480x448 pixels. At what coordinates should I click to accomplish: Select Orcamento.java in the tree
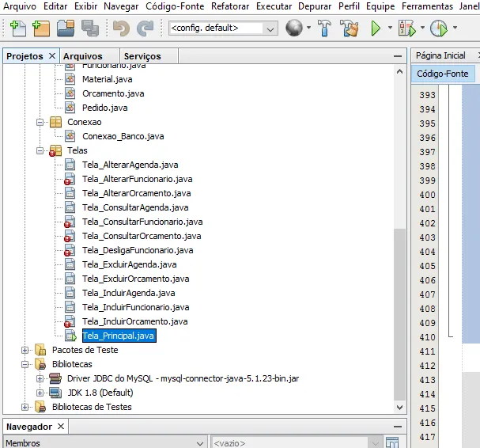tap(113, 93)
